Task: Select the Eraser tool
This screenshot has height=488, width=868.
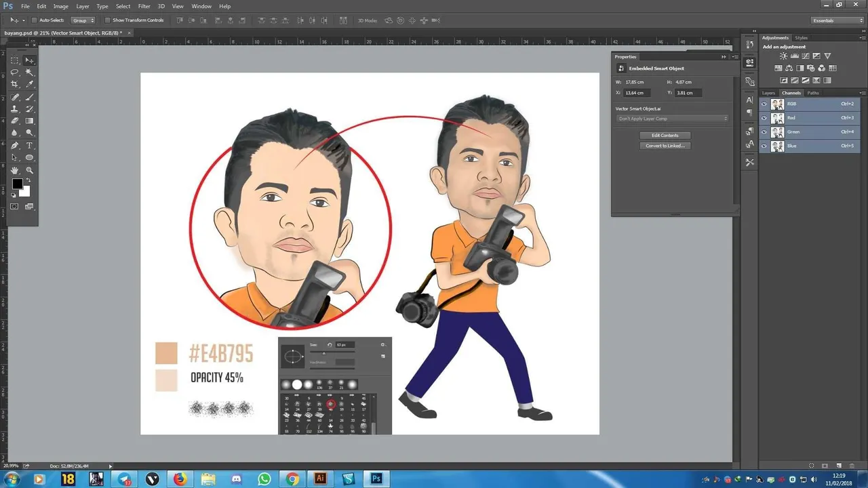Action: pyautogui.click(x=15, y=121)
